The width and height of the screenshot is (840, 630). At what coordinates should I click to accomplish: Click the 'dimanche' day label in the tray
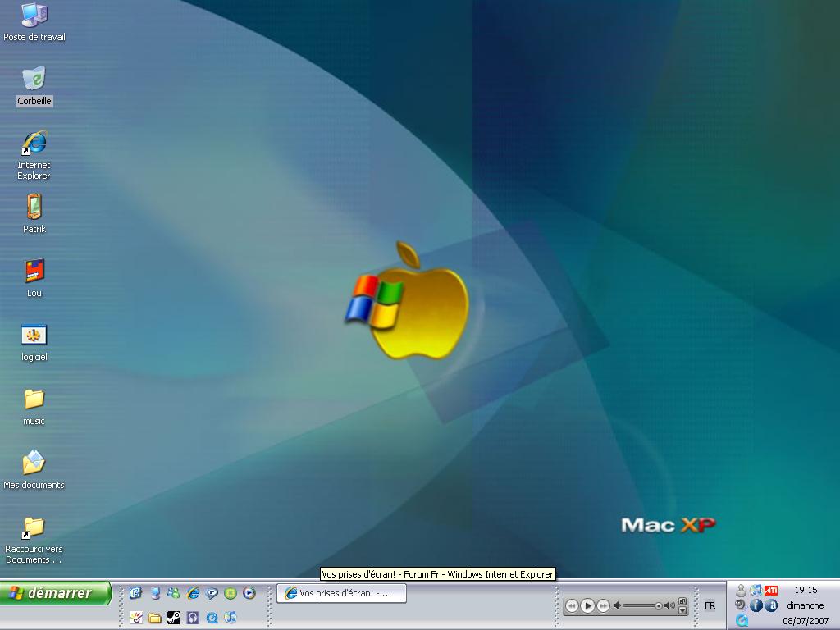coord(806,605)
